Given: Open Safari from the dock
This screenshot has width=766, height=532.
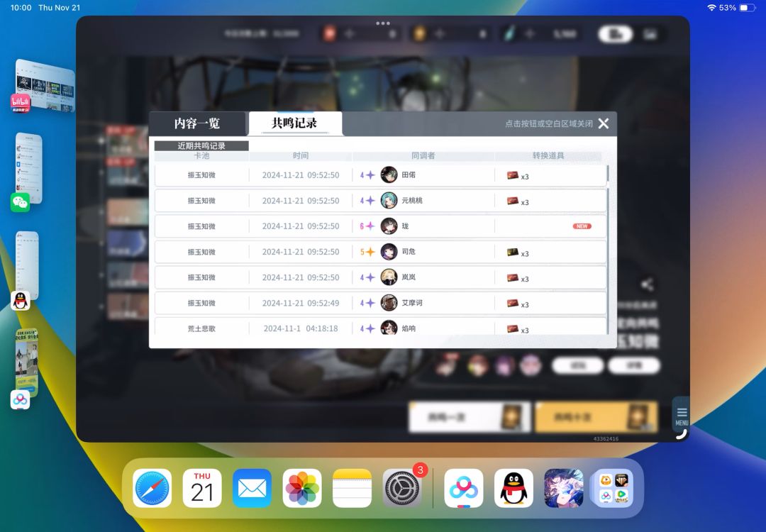Looking at the screenshot, I should click(x=152, y=488).
